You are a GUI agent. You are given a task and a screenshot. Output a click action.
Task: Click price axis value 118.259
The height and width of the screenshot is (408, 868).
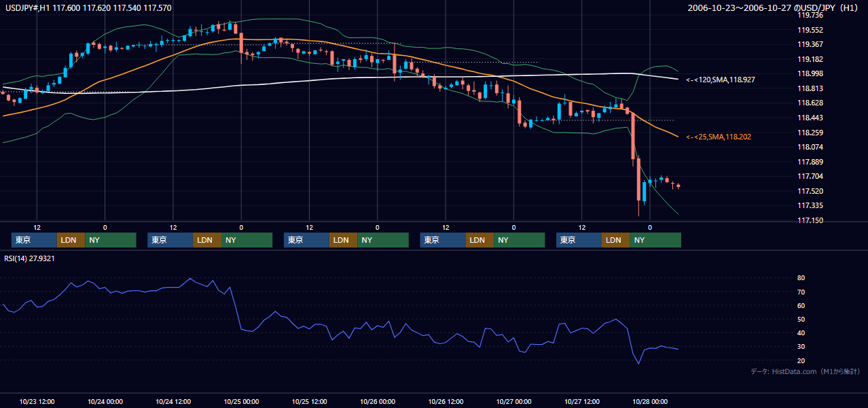(x=810, y=133)
